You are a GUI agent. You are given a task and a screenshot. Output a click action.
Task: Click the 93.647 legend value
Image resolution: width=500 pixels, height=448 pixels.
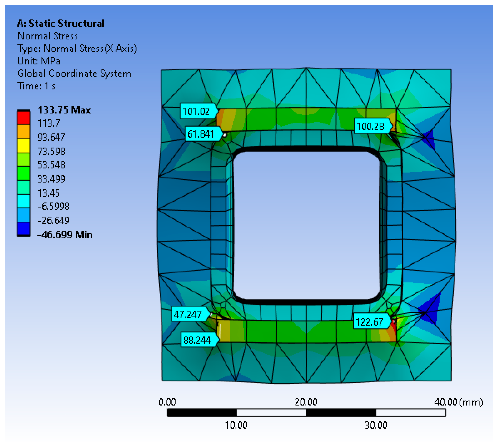point(51,137)
